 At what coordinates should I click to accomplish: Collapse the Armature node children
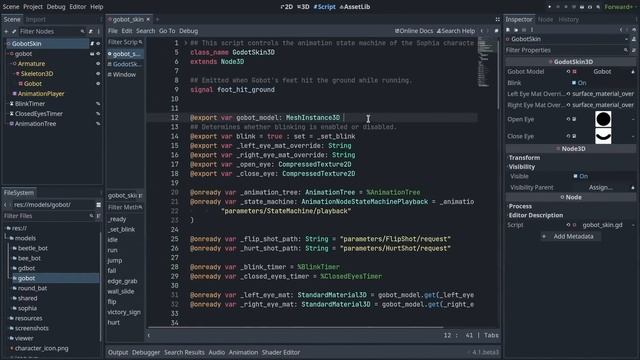pos(11,64)
